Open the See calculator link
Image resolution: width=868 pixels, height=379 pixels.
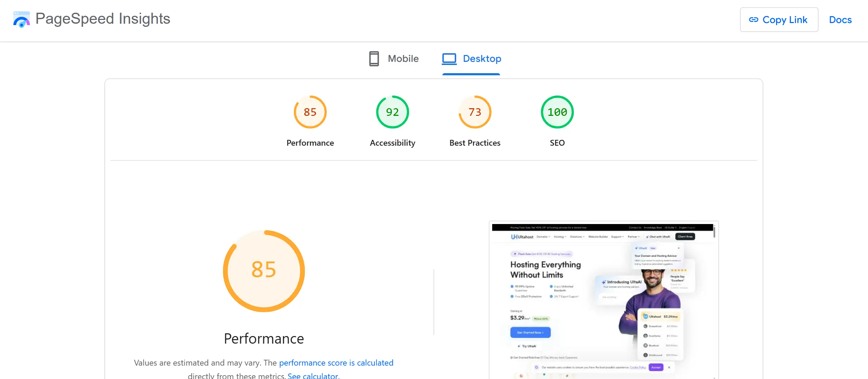point(313,376)
